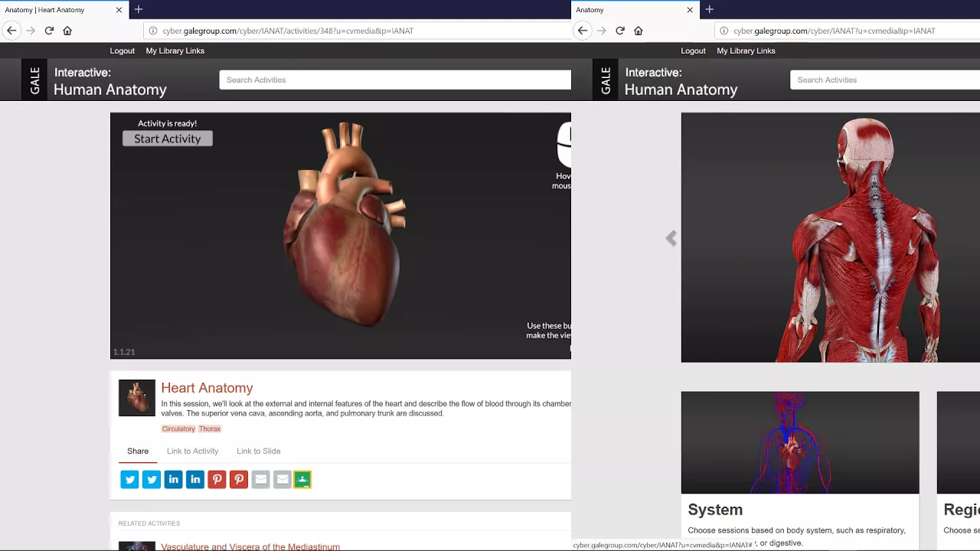Switch to the Share tab
This screenshot has height=551, width=980.
[x=138, y=451]
